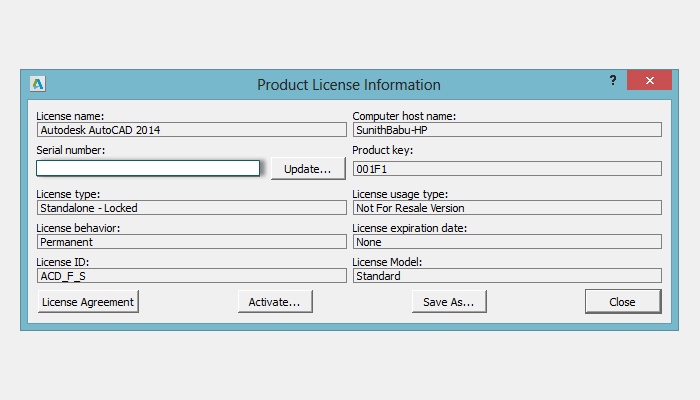Click the 'Product key:' label

(383, 150)
